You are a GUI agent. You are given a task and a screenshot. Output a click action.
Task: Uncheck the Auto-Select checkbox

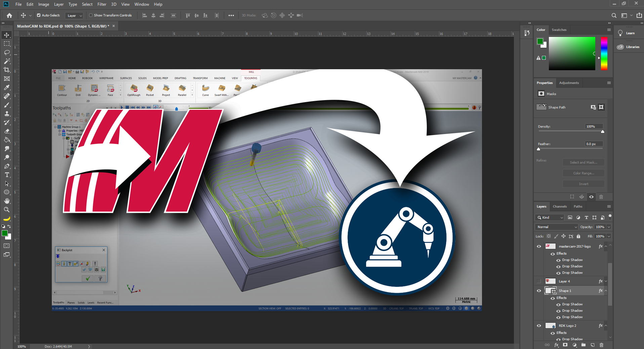(39, 15)
